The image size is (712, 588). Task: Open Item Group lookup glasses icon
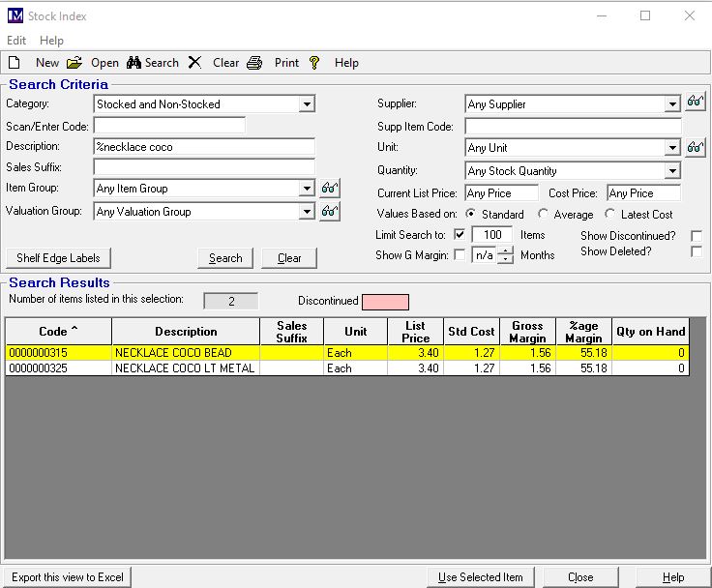tap(330, 189)
